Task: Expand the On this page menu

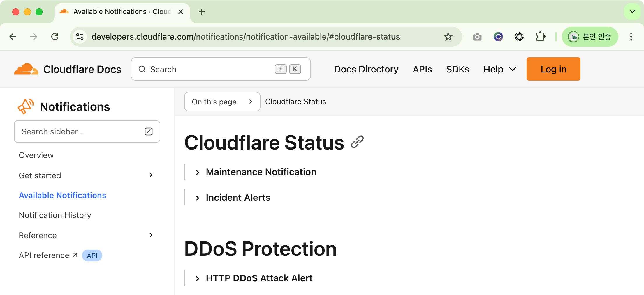Action: point(222,102)
